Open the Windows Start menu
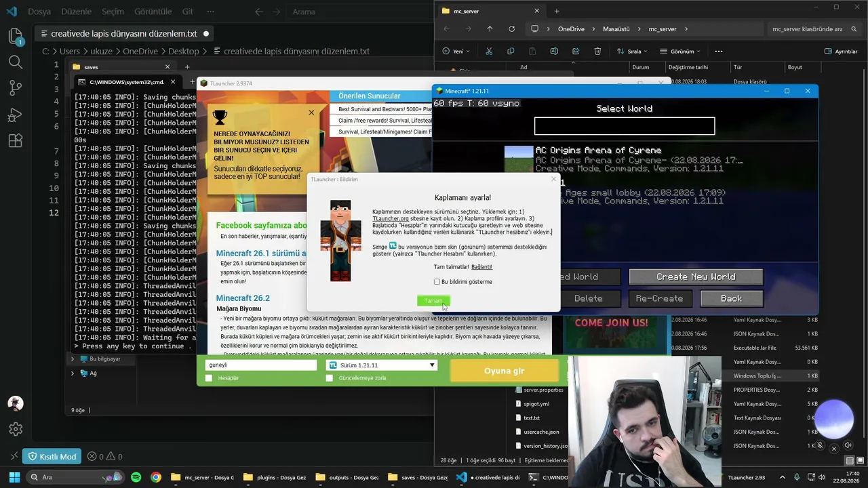This screenshot has width=868, height=488. point(14,477)
